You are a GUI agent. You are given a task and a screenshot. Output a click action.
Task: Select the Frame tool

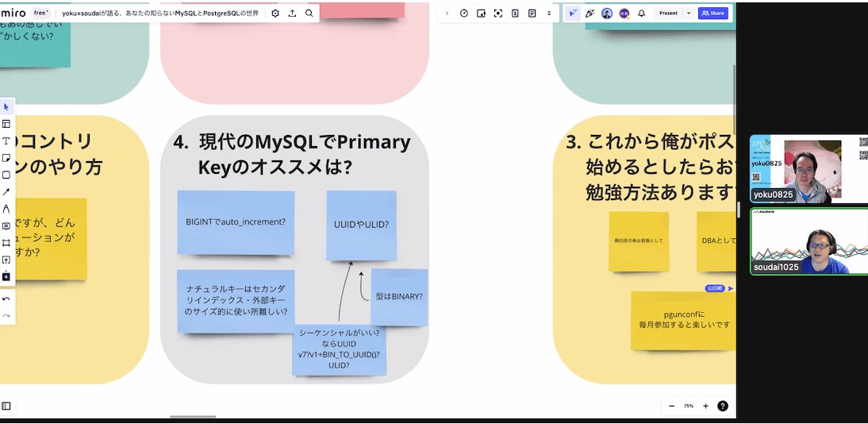tap(6, 243)
